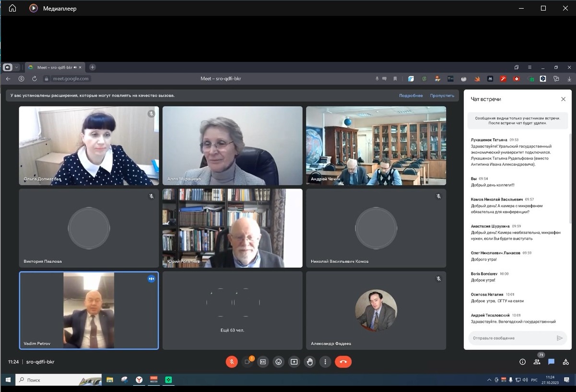The image size is (576, 392).
Task: Expand dropdown next to browser sound icon
Action: [17, 67]
